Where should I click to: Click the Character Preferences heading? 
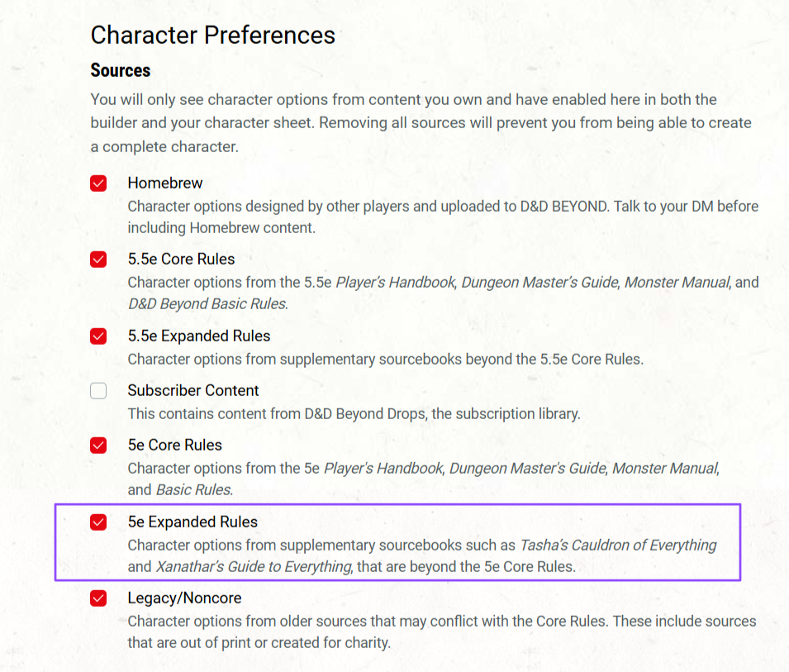pos(213,36)
